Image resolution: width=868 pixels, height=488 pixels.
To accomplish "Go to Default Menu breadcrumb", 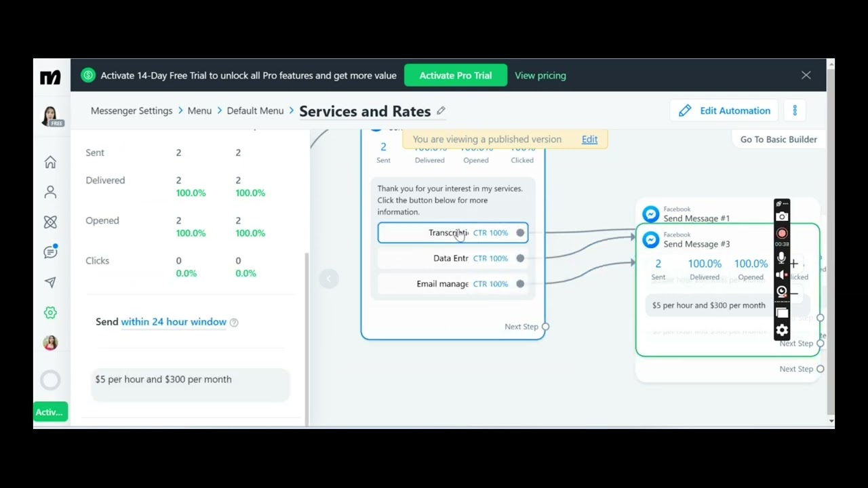I will [255, 110].
